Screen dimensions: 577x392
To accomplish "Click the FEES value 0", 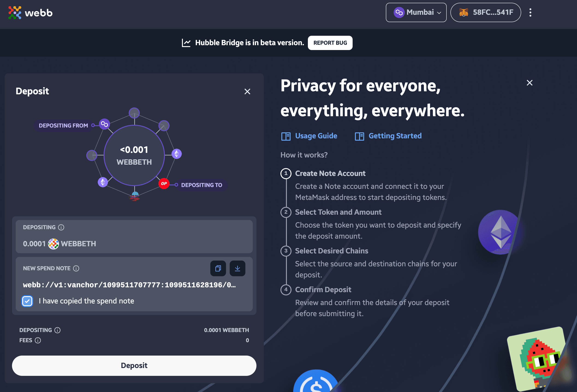I will 247,340.
